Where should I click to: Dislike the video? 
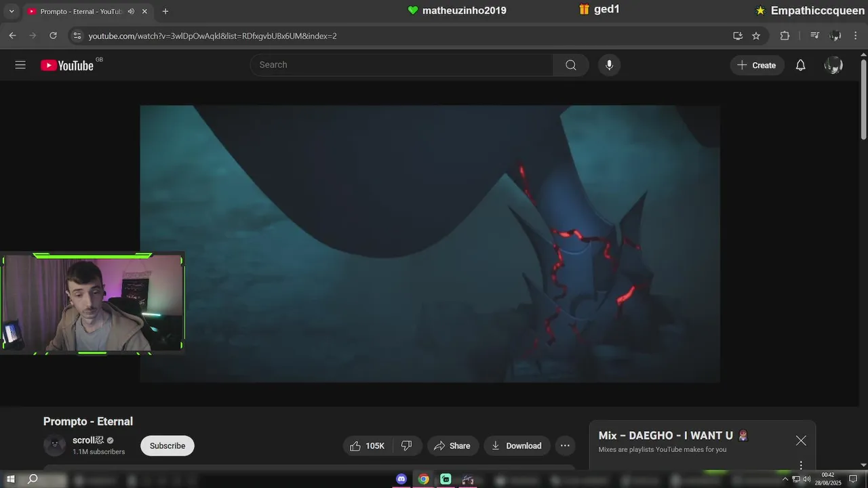coord(406,446)
